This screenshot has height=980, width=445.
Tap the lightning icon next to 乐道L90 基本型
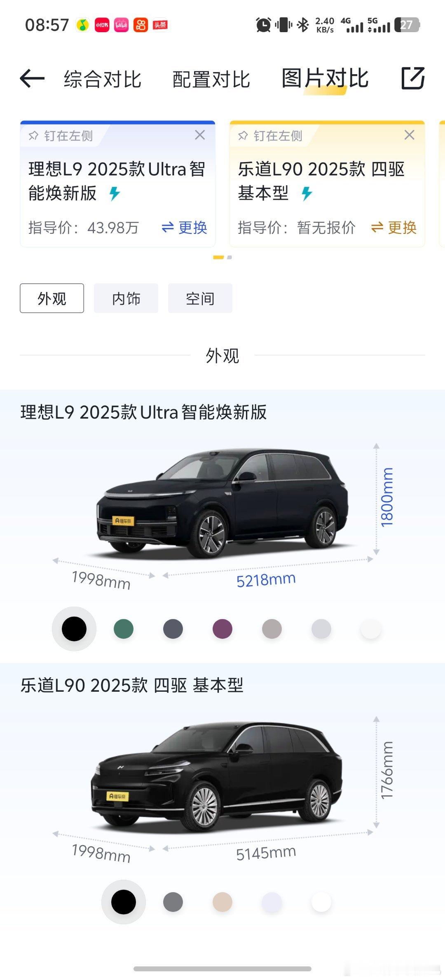coord(307,193)
